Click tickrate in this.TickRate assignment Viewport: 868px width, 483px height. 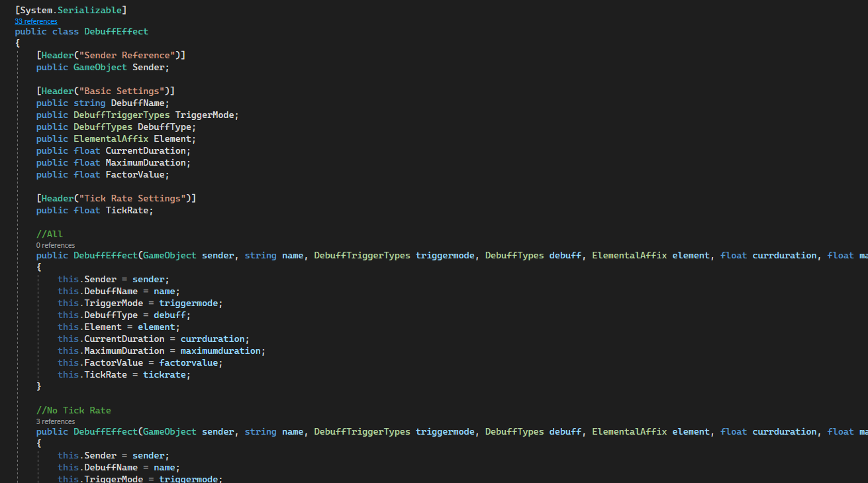click(x=165, y=375)
